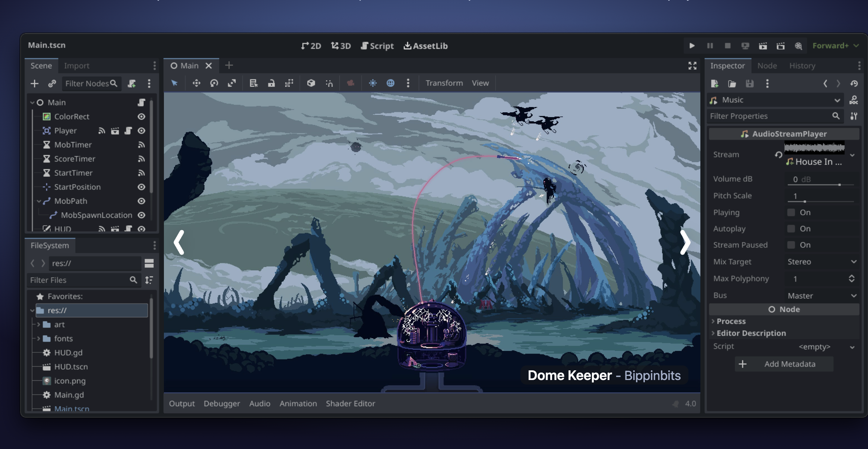868x449 pixels.
Task: Go to next showcase slide
Action: coord(685,242)
